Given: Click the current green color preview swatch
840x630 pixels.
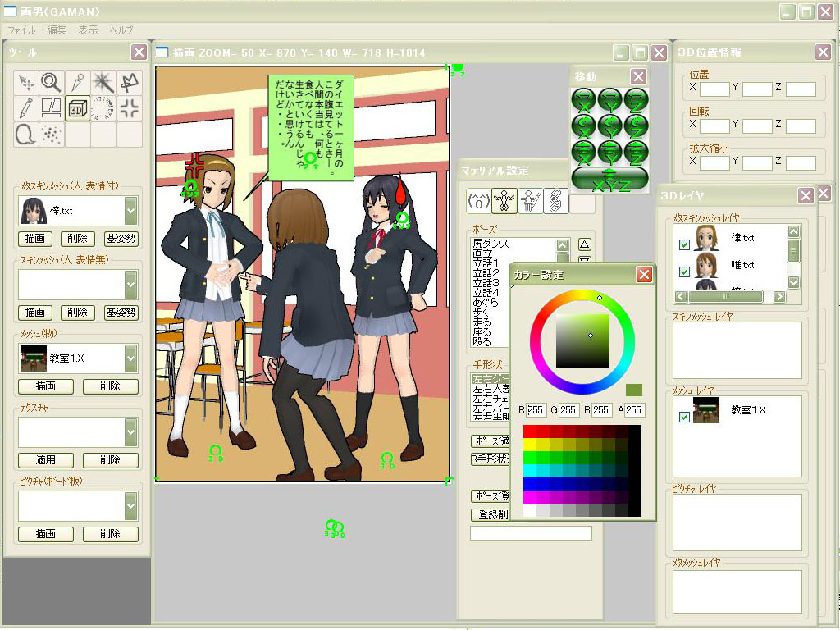Looking at the screenshot, I should point(634,390).
